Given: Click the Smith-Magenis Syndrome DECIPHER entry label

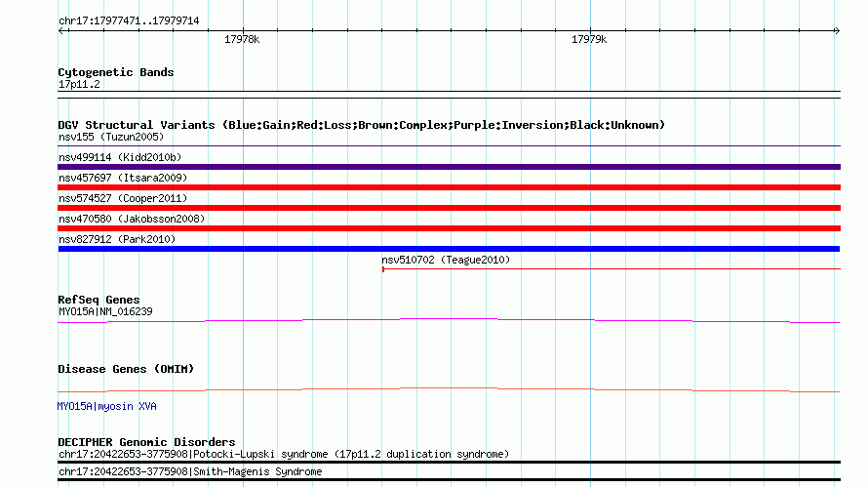Looking at the screenshot, I should click(190, 472).
